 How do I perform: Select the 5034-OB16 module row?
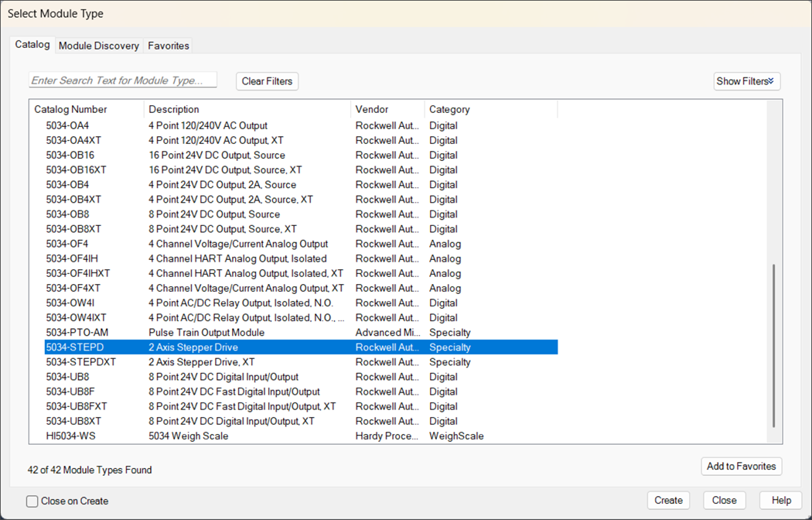(x=301, y=155)
